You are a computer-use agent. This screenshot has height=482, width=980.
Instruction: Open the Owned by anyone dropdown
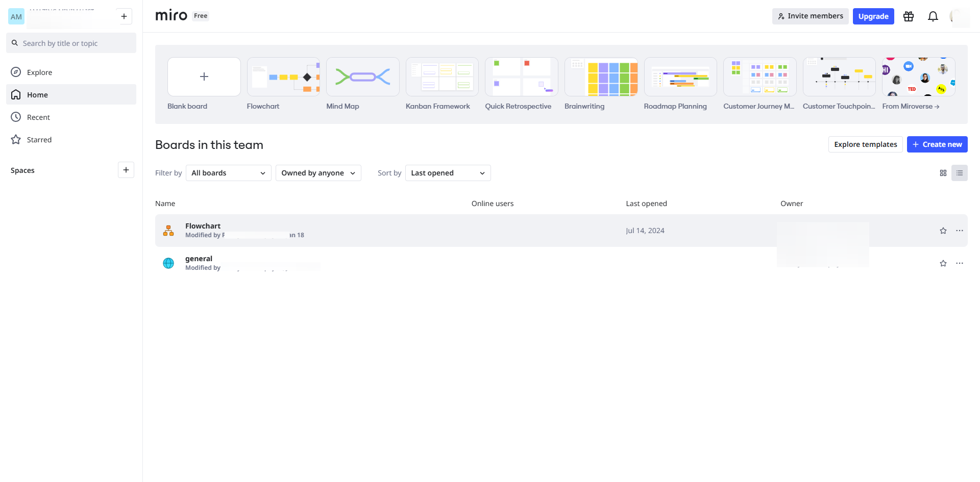pyautogui.click(x=318, y=173)
